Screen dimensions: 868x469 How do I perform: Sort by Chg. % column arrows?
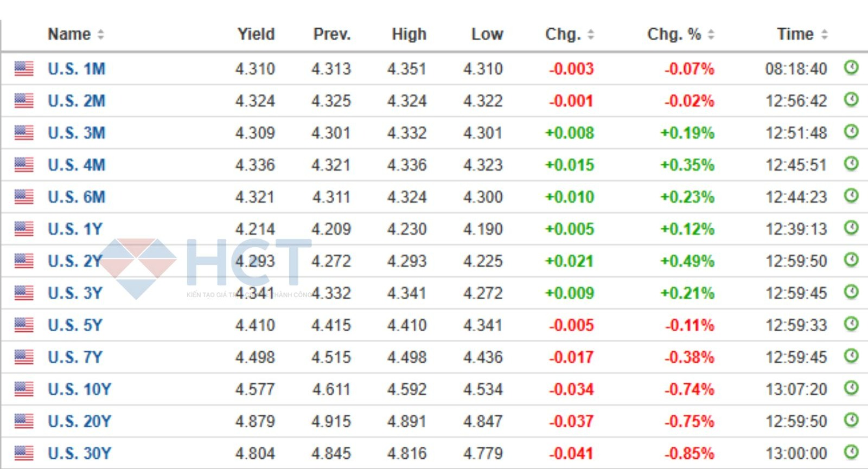(711, 35)
